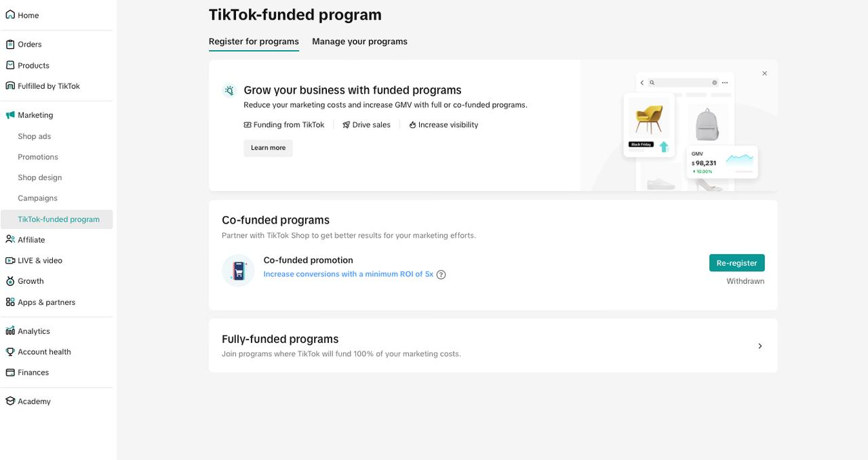
Task: Click the Growth medal icon
Action: (x=10, y=281)
